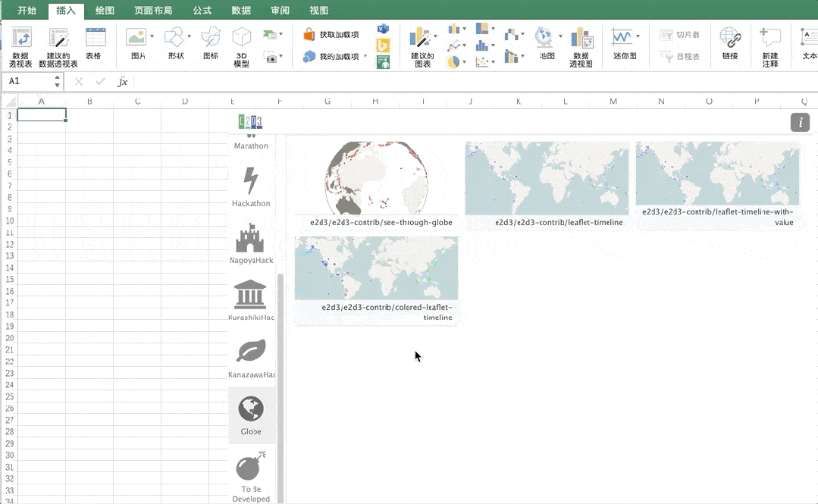Expand the Maps (地图) dropdown arrow
The image size is (818, 504).
click(560, 36)
